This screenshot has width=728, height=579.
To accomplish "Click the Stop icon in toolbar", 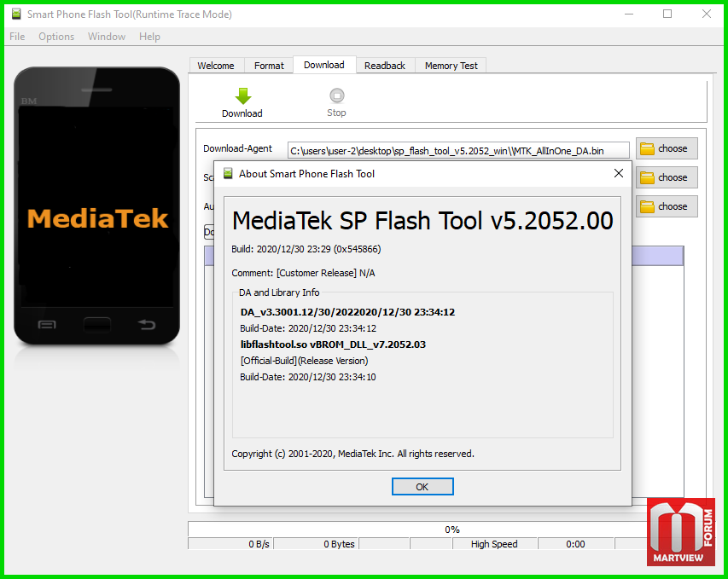I will pos(336,96).
